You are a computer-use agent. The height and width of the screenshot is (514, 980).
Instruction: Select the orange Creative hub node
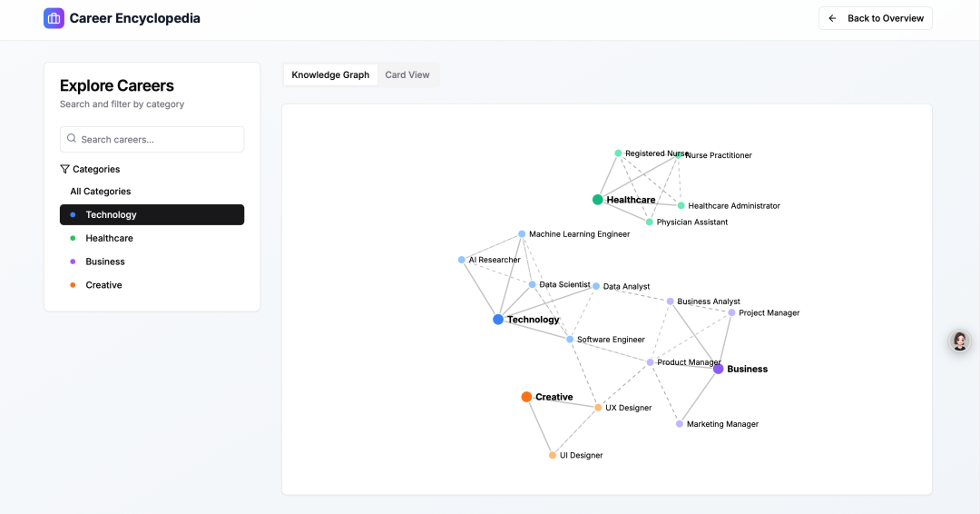526,397
